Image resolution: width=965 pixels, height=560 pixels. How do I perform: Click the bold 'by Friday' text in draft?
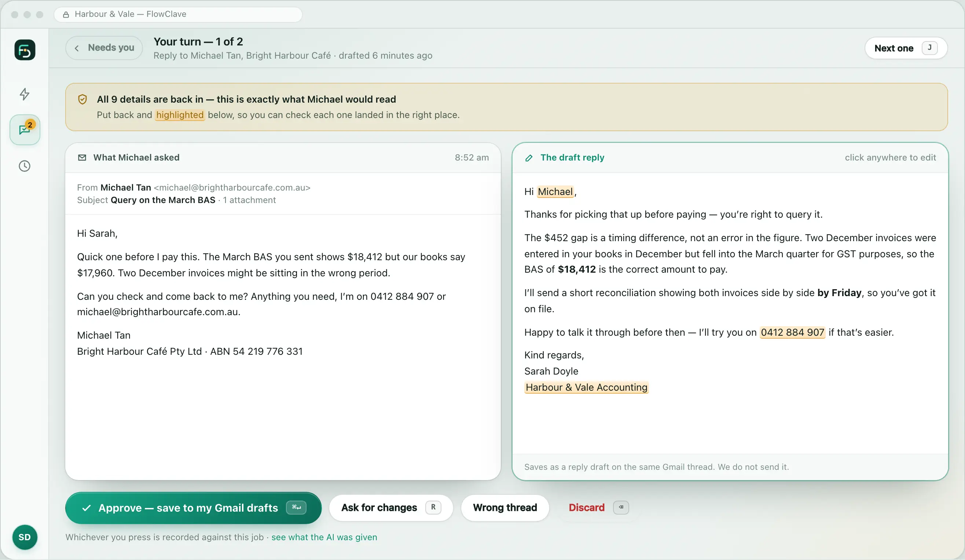pos(839,293)
